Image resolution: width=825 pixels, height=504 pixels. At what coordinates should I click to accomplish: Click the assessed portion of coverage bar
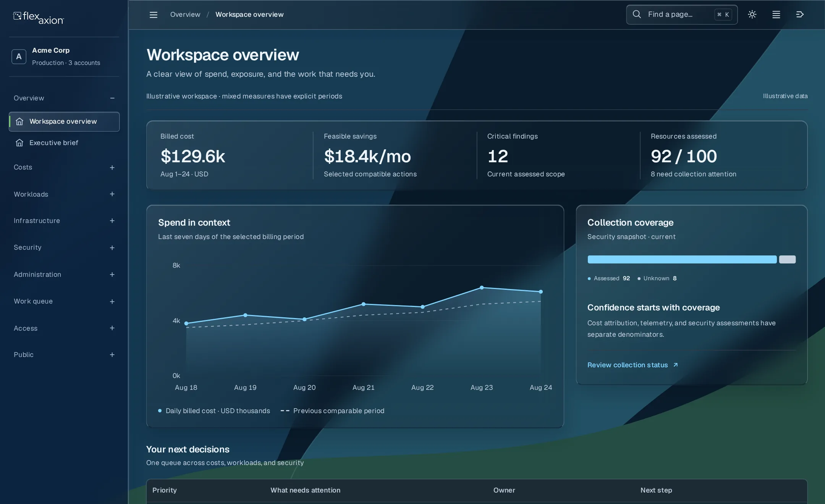[x=682, y=260]
